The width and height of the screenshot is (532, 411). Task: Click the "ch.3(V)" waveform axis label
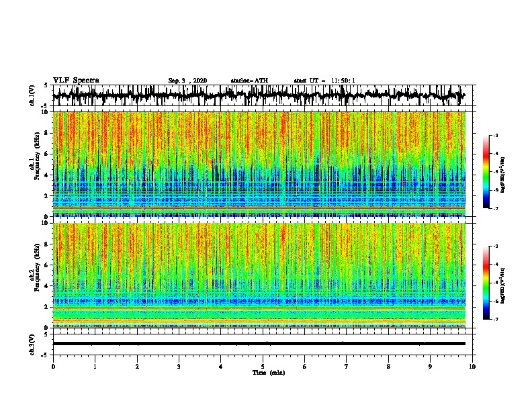pyautogui.click(x=32, y=345)
